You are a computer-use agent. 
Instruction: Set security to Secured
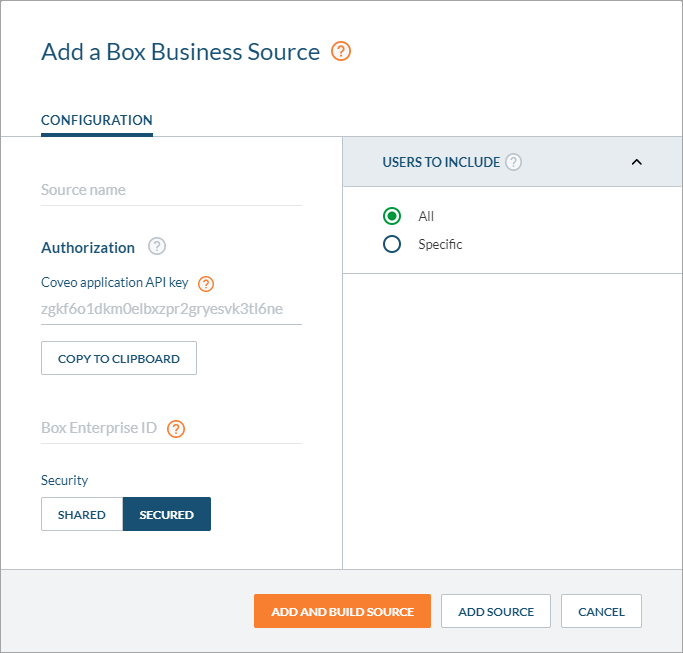[x=167, y=514]
